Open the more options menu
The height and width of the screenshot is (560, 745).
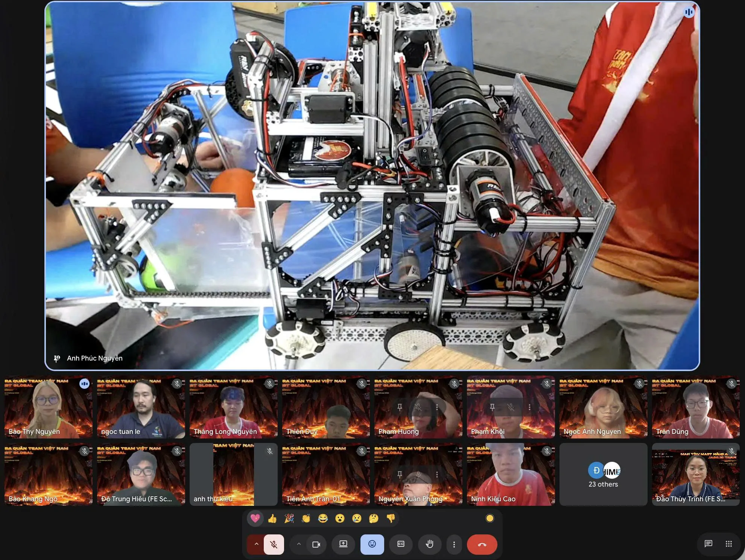click(x=454, y=544)
